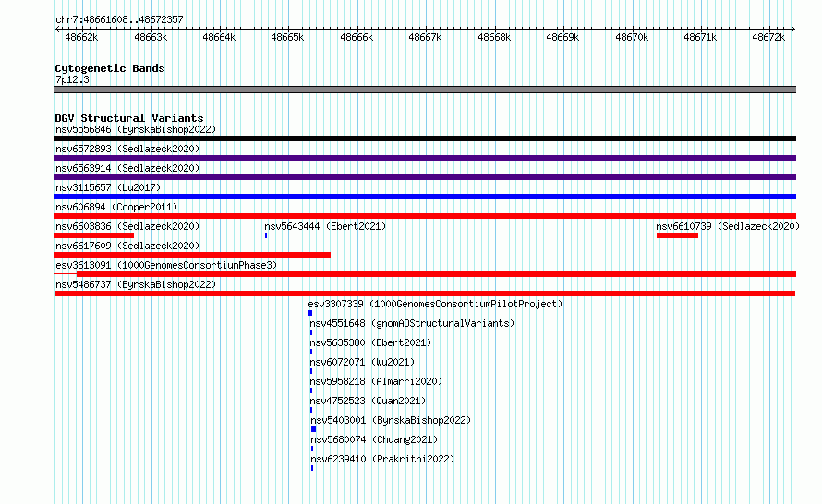Click the small blue nsv5643444 marker

pos(266,235)
